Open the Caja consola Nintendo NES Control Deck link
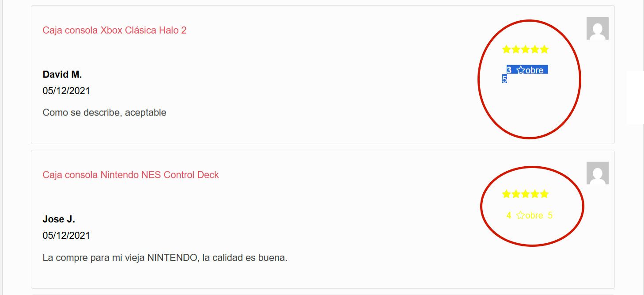644x295 pixels. click(x=131, y=175)
